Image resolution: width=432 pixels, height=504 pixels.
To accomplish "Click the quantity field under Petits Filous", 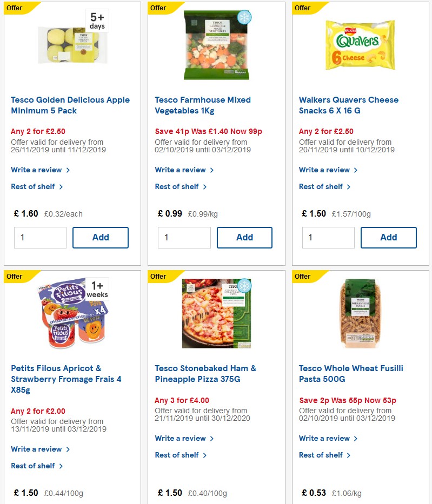I will pyautogui.click(x=40, y=502).
